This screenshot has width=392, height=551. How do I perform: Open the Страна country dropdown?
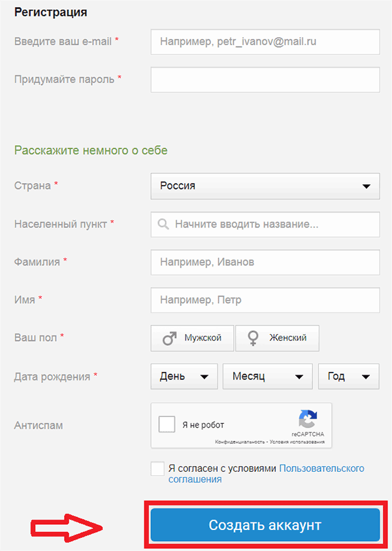coord(265,186)
